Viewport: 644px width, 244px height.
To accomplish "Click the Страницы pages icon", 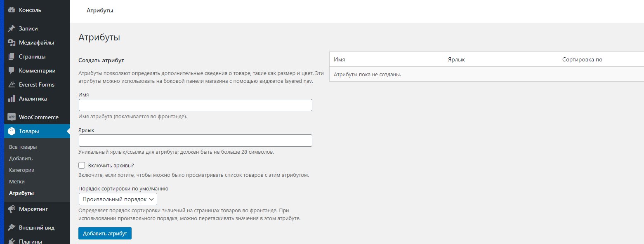I will coord(12,57).
